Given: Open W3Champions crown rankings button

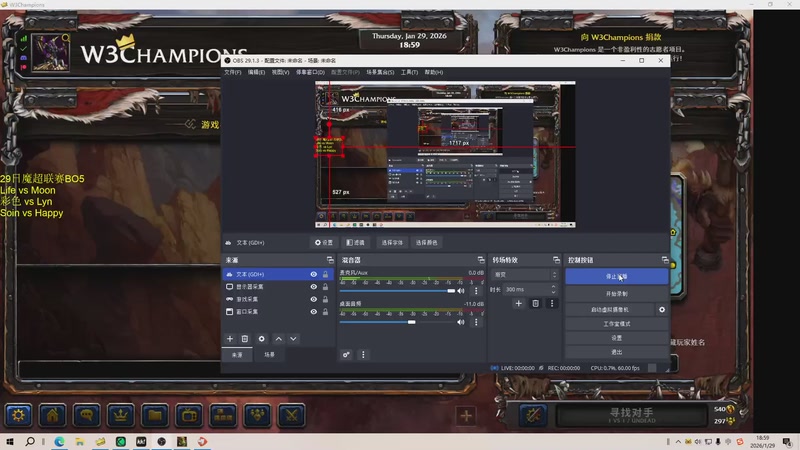Looking at the screenshot, I should click(x=121, y=415).
